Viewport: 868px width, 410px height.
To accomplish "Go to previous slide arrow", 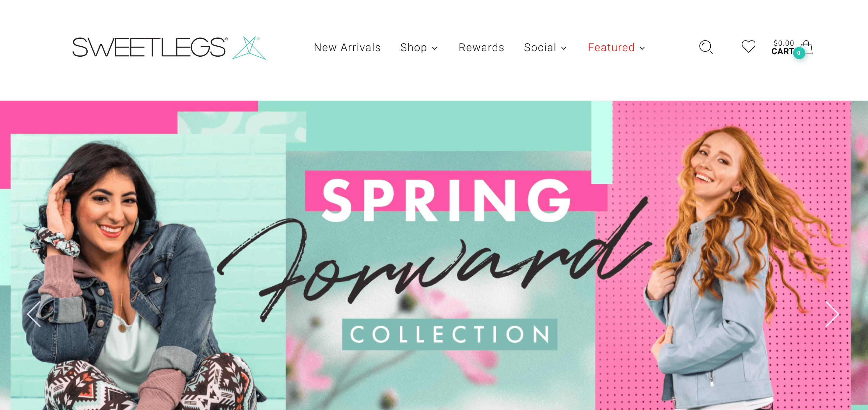I will [34, 314].
